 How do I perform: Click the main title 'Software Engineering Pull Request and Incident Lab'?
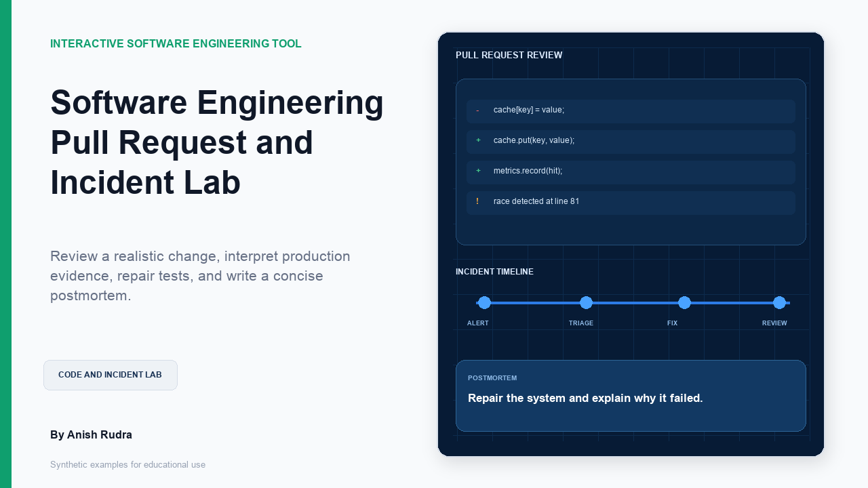click(x=217, y=142)
